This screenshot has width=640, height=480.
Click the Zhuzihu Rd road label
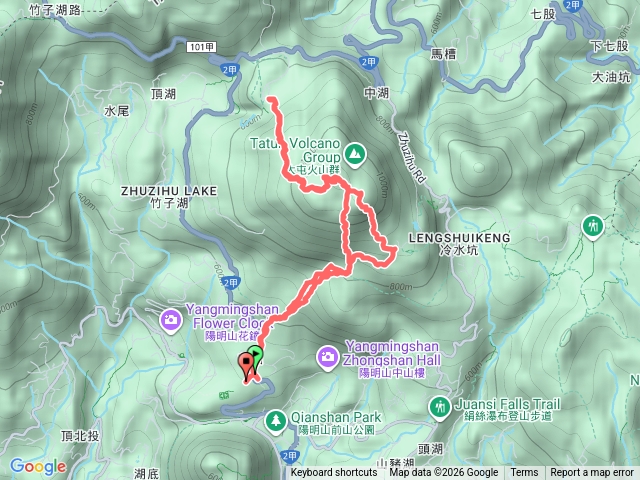click(x=412, y=158)
